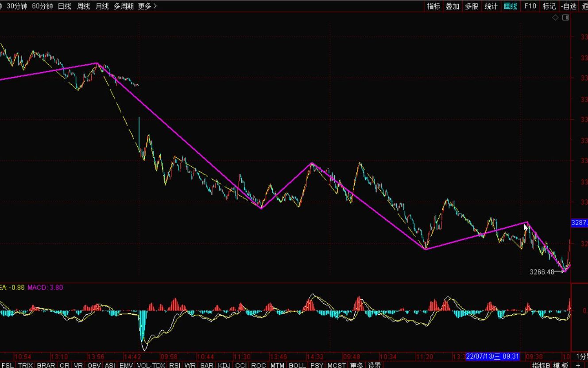Select the VOL-TDX indicator tab
The width and height of the screenshot is (588, 368).
(151, 365)
